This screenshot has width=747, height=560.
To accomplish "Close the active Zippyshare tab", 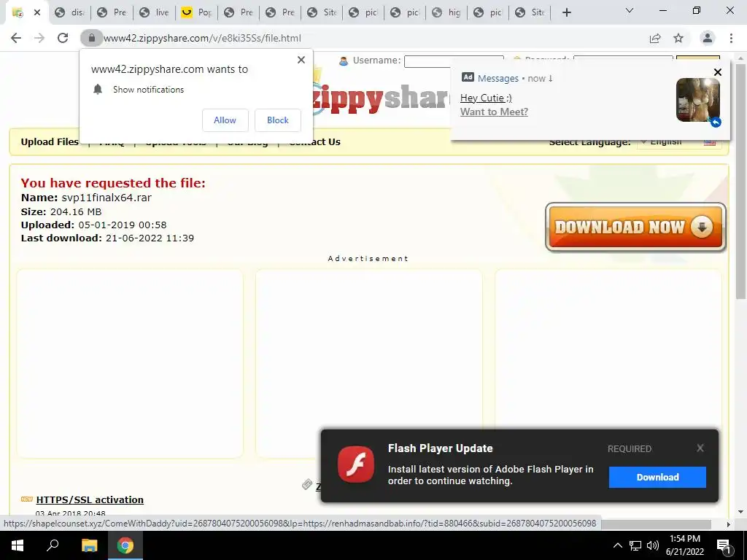I will (37, 12).
